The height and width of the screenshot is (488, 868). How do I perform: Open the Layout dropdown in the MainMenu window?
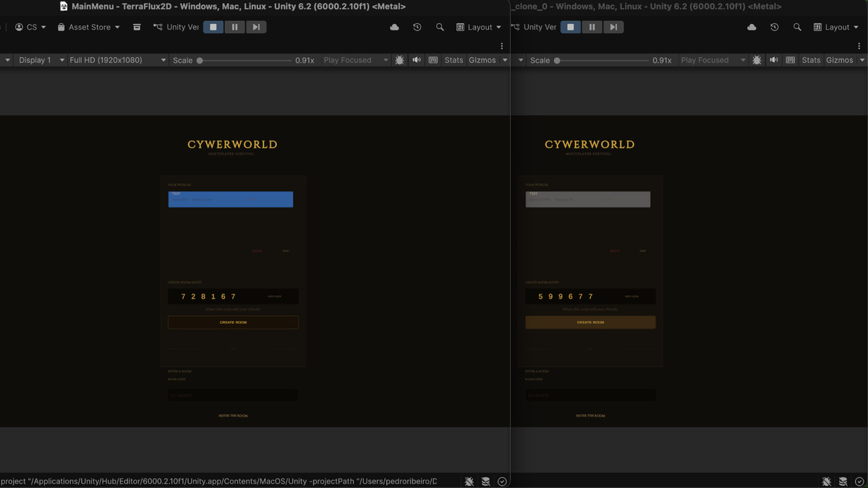479,27
